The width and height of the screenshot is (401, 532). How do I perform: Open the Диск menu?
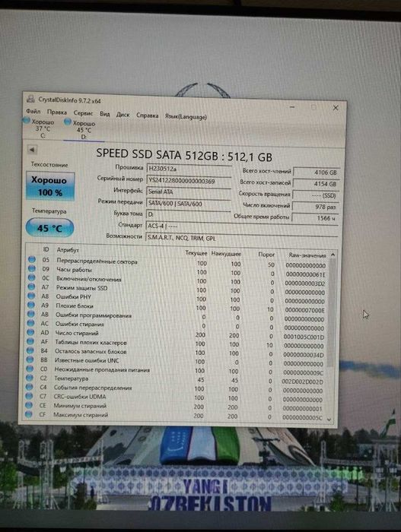point(123,115)
